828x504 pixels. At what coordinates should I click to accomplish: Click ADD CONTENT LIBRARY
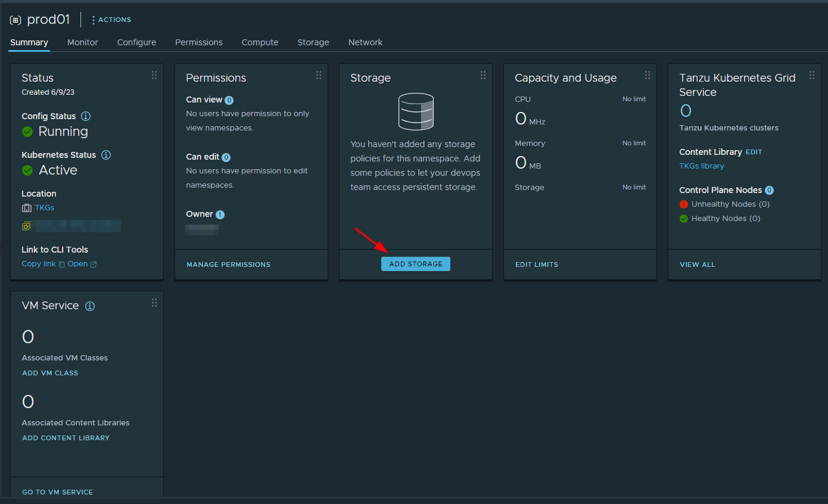click(x=66, y=438)
